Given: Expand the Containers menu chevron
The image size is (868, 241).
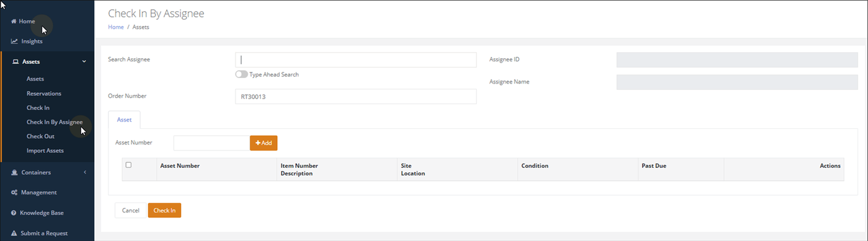Looking at the screenshot, I should pos(84,172).
